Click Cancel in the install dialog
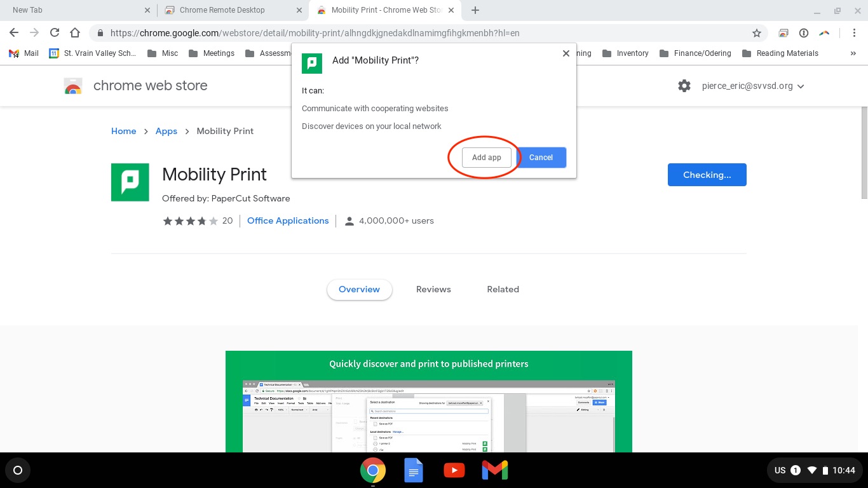The width and height of the screenshot is (868, 488). (x=541, y=158)
